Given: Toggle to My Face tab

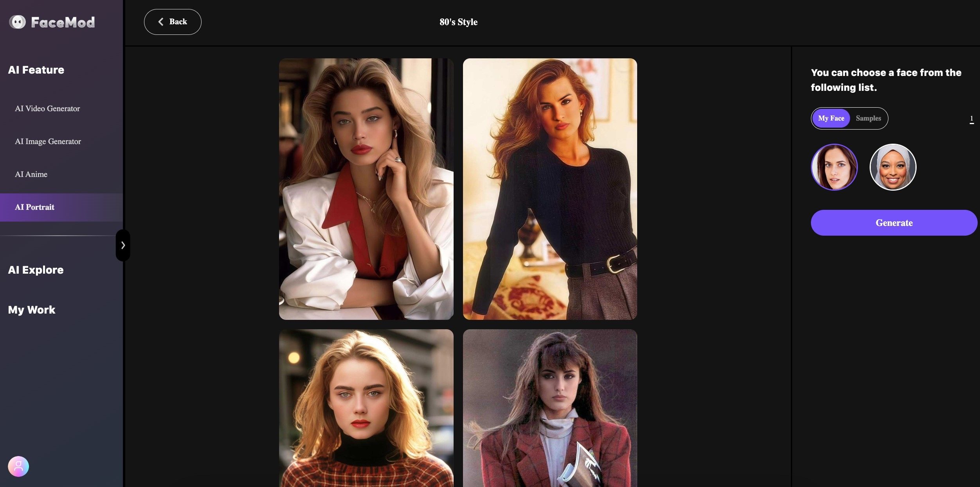Looking at the screenshot, I should [x=830, y=118].
